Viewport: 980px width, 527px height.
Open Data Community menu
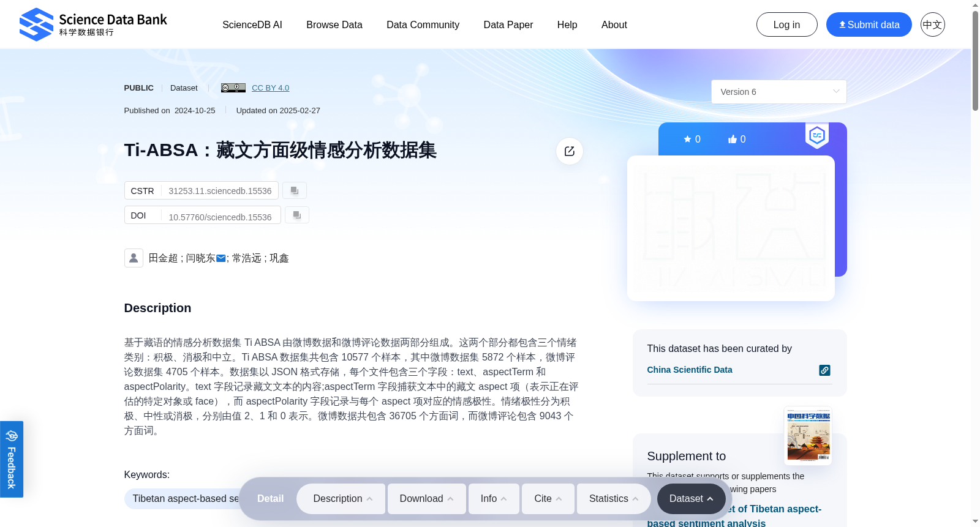(x=423, y=24)
